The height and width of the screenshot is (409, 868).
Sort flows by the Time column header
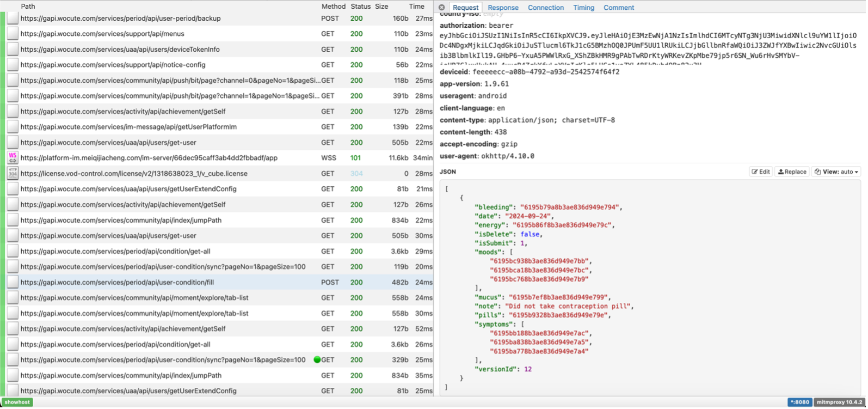coord(416,7)
